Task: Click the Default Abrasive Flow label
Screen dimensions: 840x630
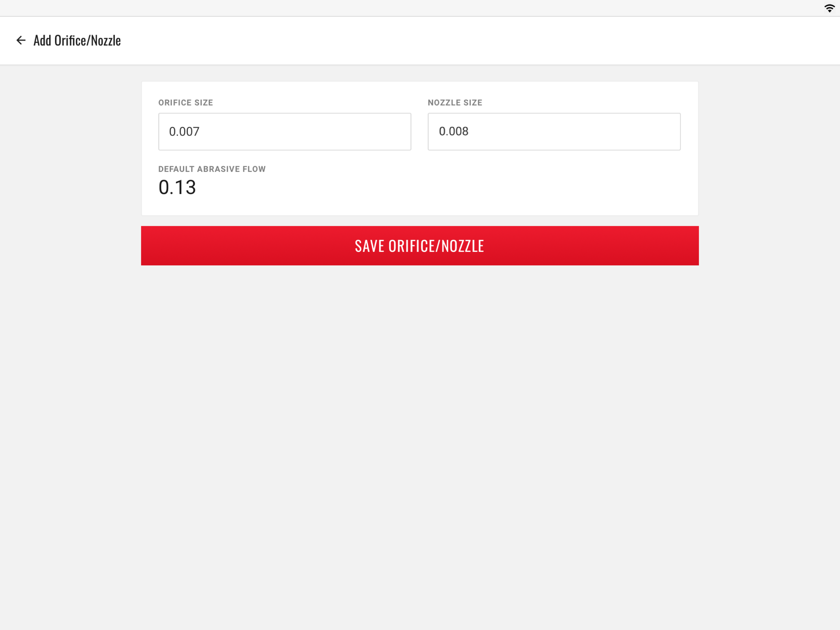Action: coord(212,169)
